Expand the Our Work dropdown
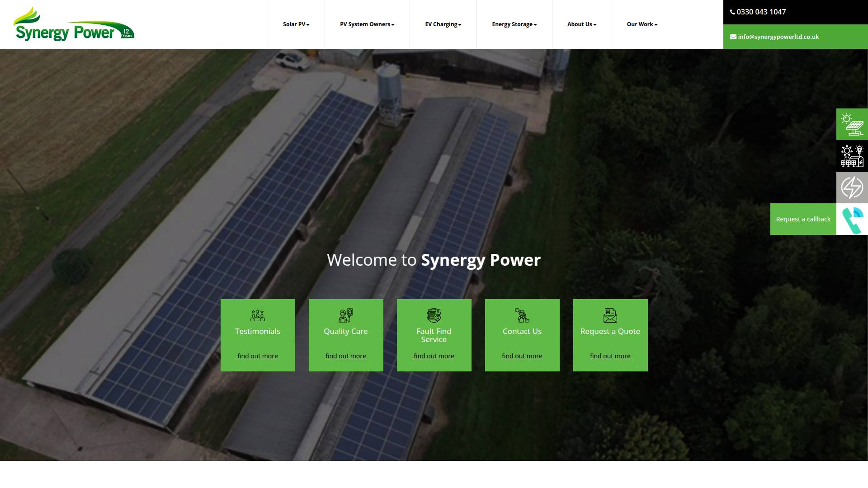 642,24
